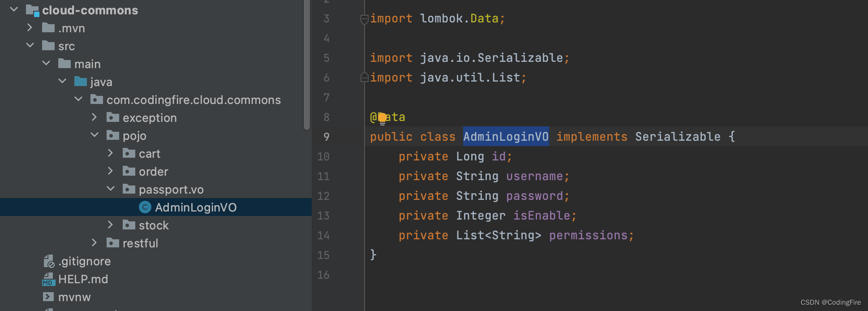Select the stock package
The height and width of the screenshot is (311, 868).
(154, 225)
